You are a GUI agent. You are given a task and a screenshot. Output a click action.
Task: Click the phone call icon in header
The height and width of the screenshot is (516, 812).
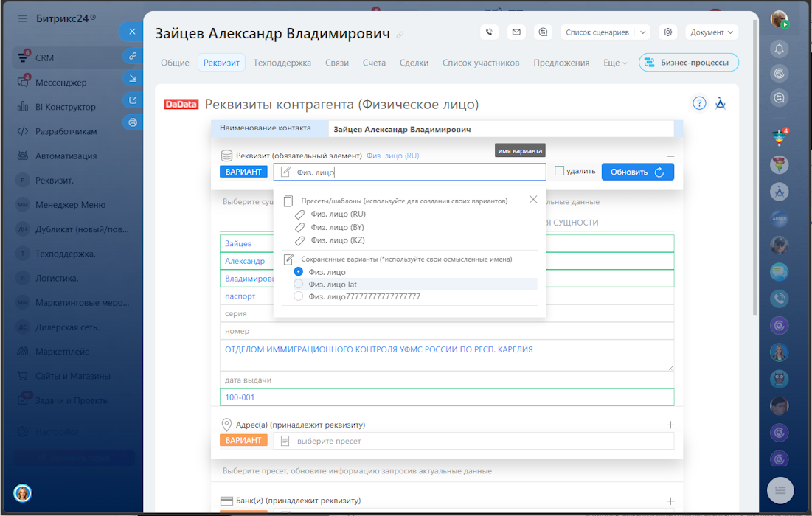click(x=490, y=32)
